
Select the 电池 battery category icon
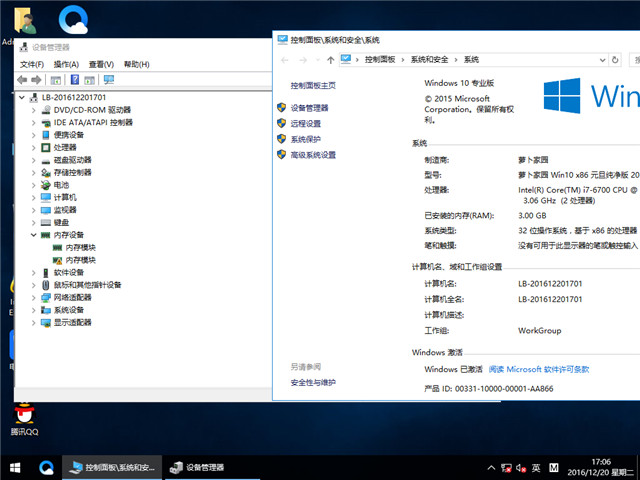46,185
